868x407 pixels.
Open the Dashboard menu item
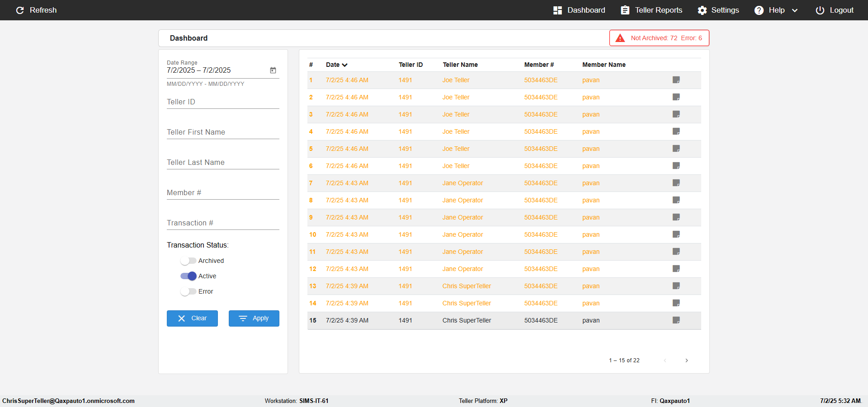579,10
